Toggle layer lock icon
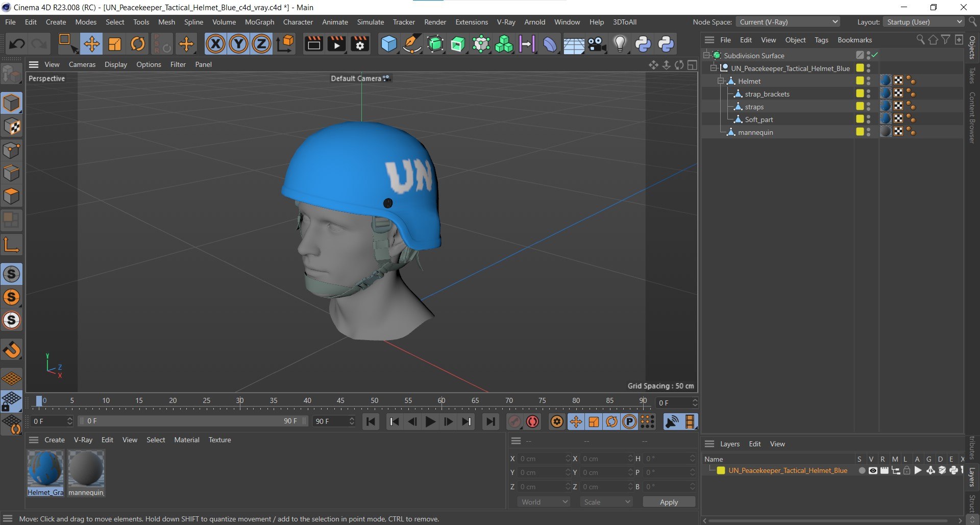The width and height of the screenshot is (980, 525). pyautogui.click(x=906, y=470)
